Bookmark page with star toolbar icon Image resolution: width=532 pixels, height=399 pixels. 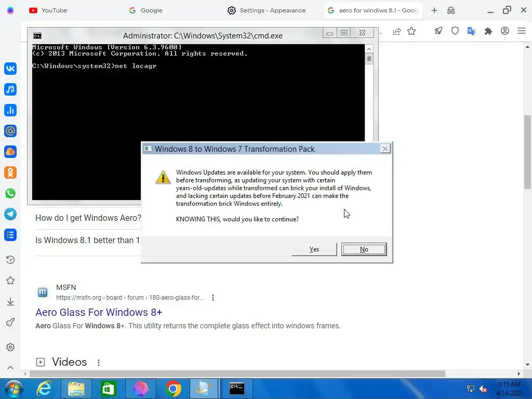pos(411,31)
